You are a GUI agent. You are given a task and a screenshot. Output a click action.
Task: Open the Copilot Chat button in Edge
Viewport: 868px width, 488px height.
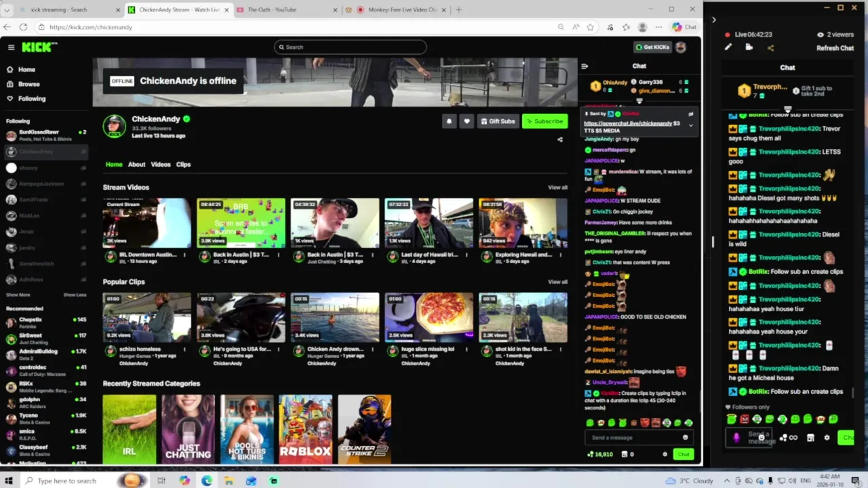coord(684,27)
